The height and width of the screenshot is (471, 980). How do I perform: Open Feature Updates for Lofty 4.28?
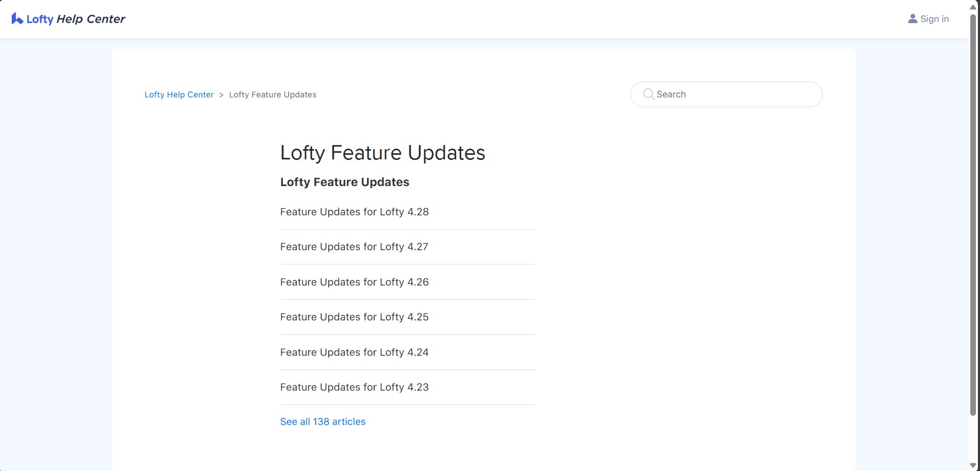[354, 212]
